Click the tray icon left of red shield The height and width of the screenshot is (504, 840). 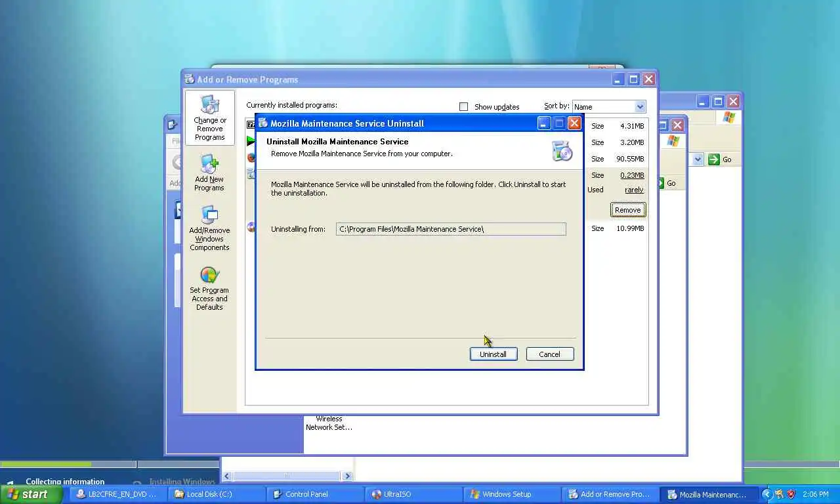coord(779,494)
